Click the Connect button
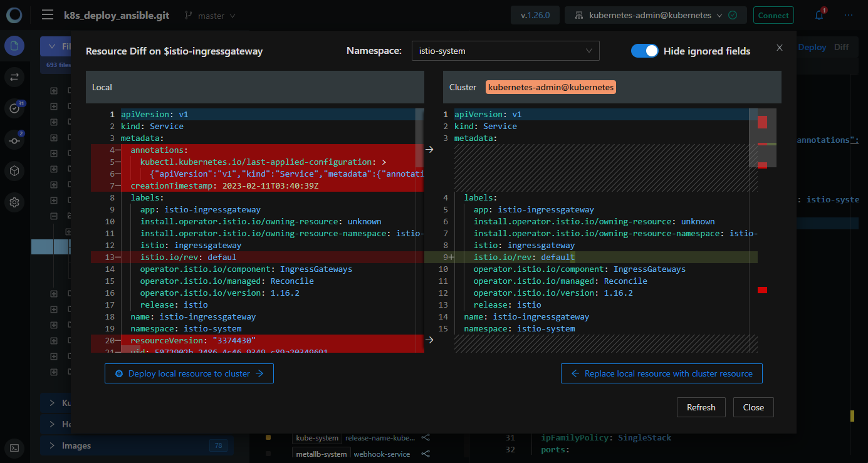868x463 pixels. pyautogui.click(x=773, y=15)
